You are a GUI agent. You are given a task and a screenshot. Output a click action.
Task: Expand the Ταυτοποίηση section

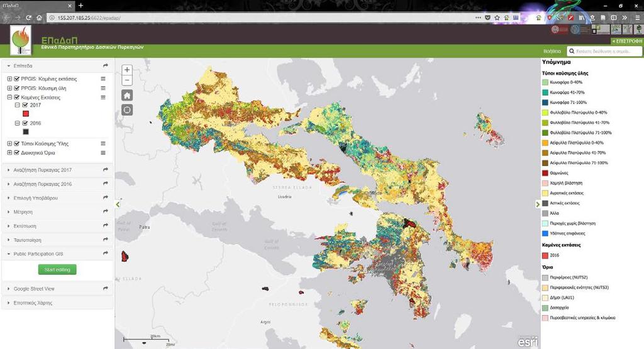point(57,240)
